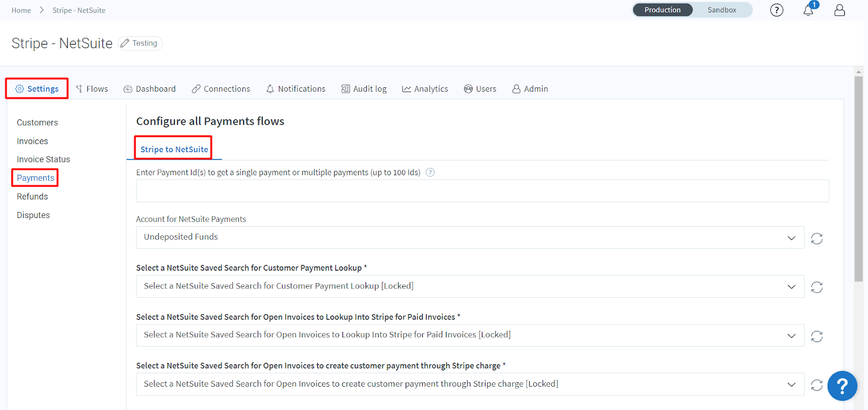The height and width of the screenshot is (410, 868).
Task: Open the help question mark icon in header
Action: pyautogui.click(x=776, y=10)
